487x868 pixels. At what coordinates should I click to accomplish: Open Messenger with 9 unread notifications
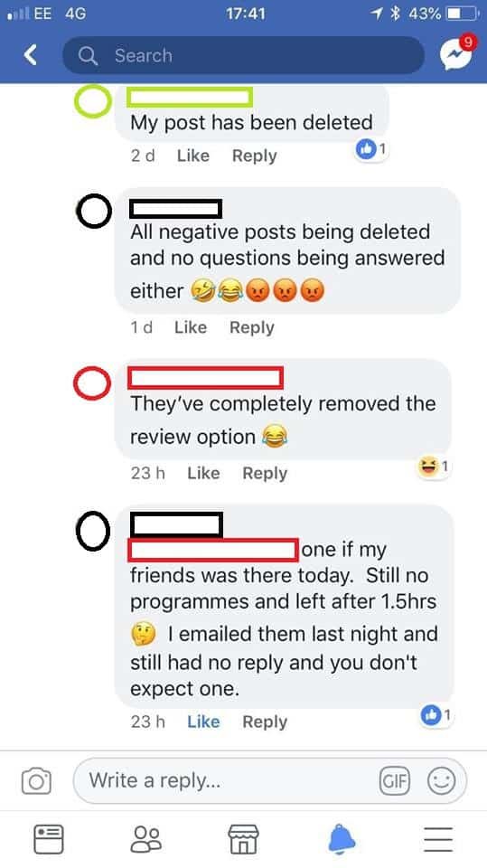pos(456,53)
